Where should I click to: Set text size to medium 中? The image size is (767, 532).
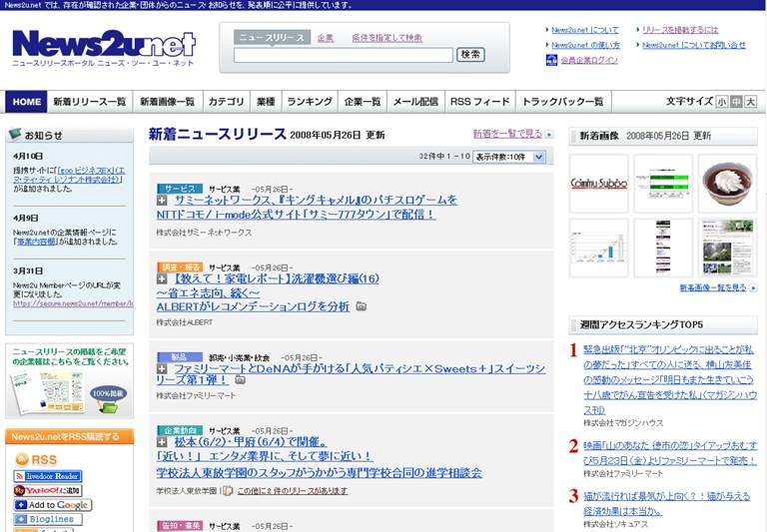coord(736,102)
